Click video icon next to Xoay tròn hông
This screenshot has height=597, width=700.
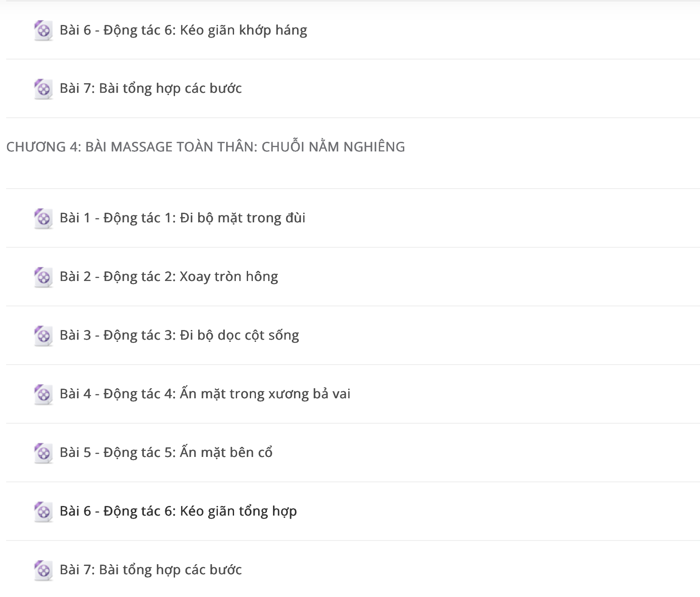pyautogui.click(x=43, y=277)
